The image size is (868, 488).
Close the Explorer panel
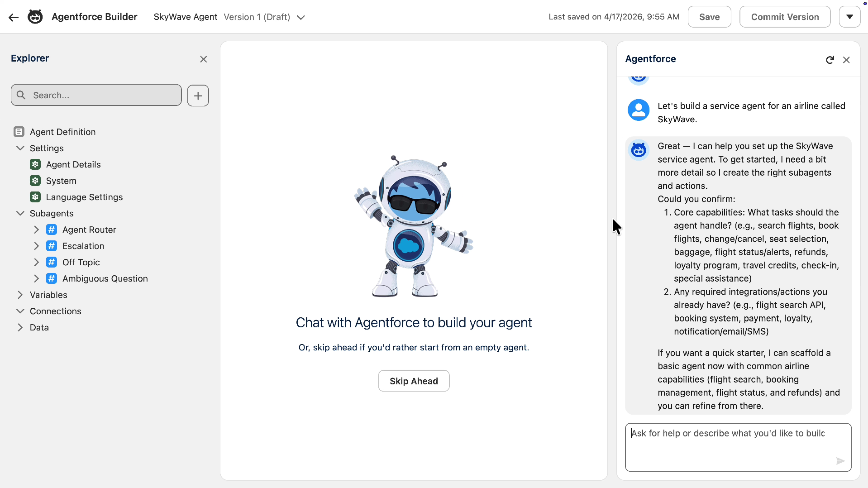coord(204,59)
